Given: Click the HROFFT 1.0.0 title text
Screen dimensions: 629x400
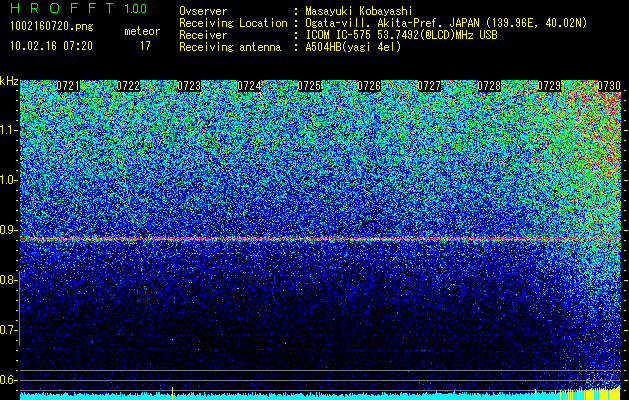Looking at the screenshot, I should pos(79,8).
